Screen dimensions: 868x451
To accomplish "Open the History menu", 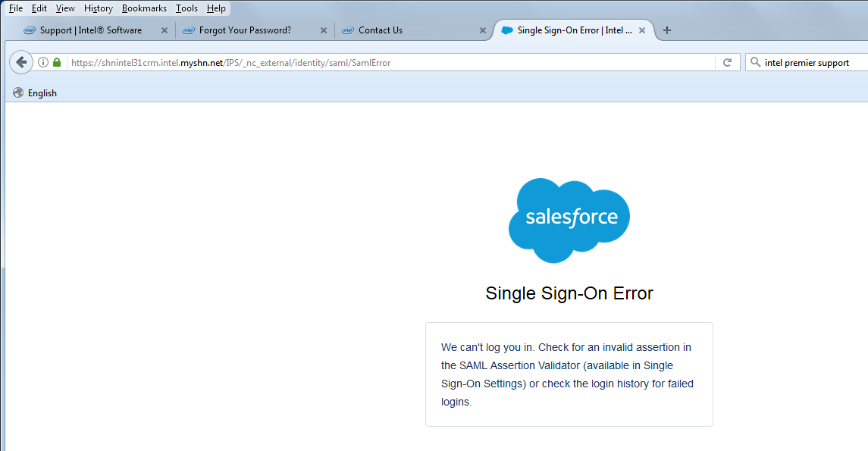I will (x=99, y=8).
